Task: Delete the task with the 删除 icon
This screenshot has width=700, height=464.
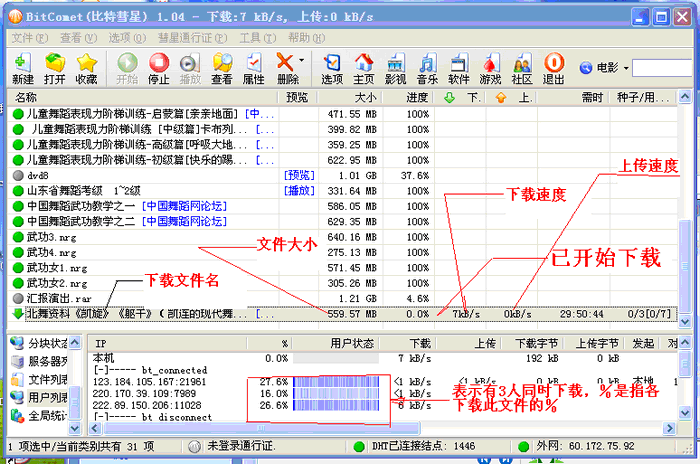Action: click(x=286, y=68)
